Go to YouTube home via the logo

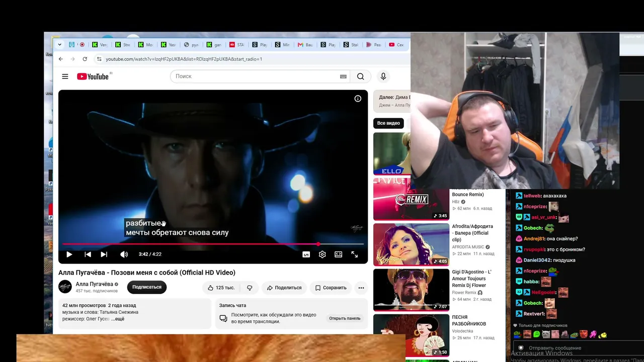pos(93,76)
